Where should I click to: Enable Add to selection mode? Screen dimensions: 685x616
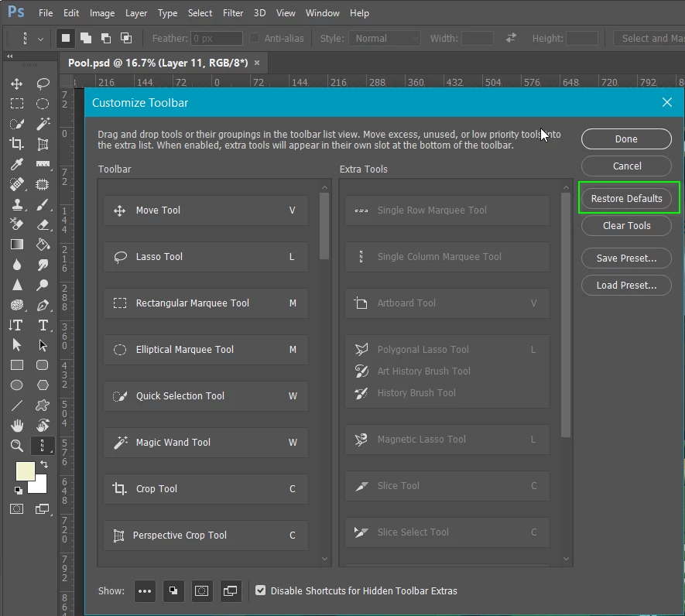tap(86, 38)
